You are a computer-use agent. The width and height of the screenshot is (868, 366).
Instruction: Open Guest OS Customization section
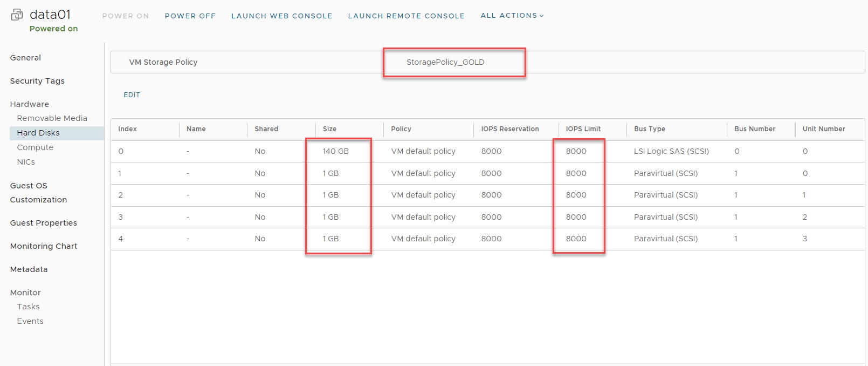tap(38, 193)
